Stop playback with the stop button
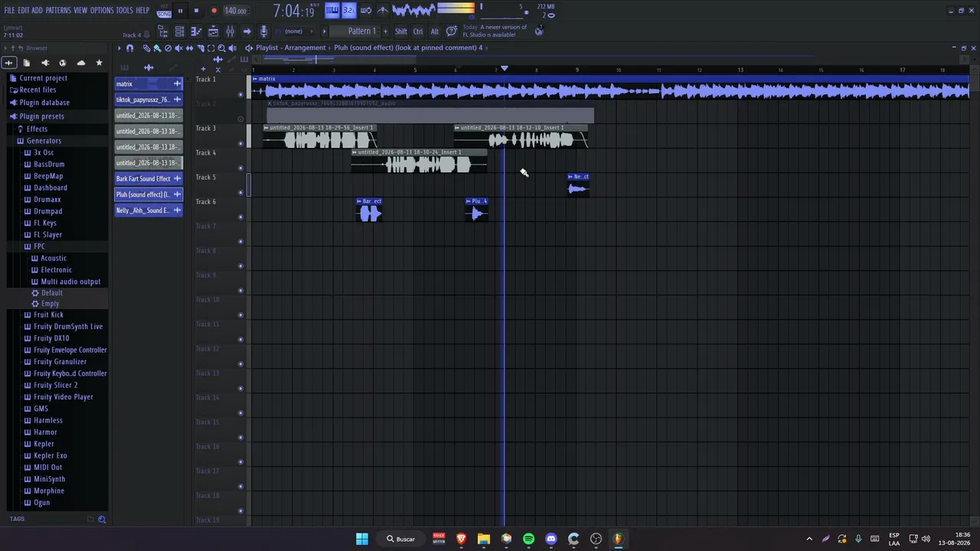 point(197,11)
